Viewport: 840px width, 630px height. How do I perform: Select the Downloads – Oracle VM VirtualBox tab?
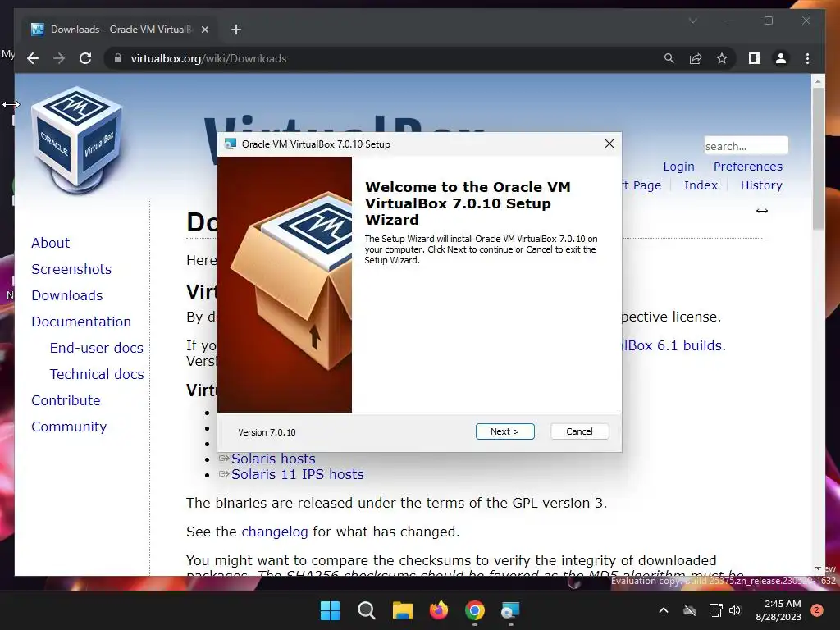click(120, 30)
